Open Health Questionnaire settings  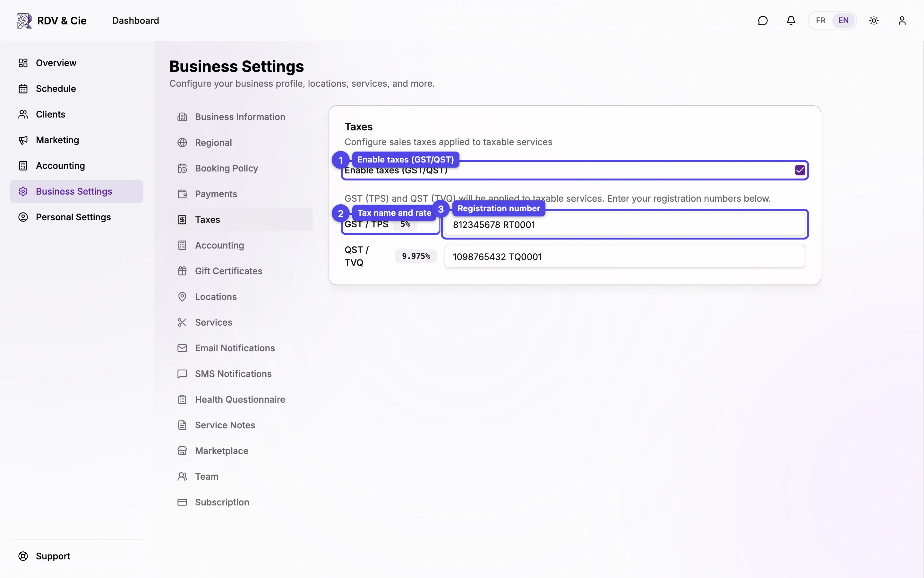pyautogui.click(x=241, y=399)
